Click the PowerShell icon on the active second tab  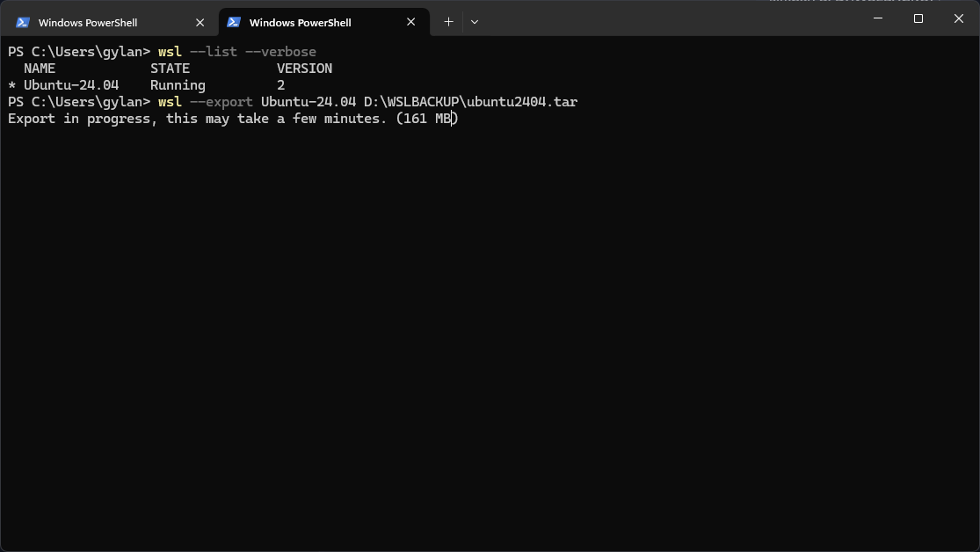pos(234,22)
